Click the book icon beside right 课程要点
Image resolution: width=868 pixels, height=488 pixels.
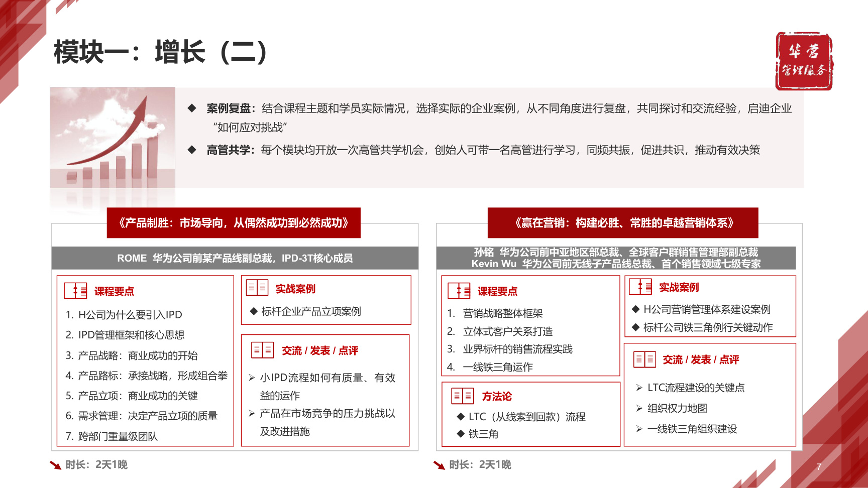[x=459, y=291]
